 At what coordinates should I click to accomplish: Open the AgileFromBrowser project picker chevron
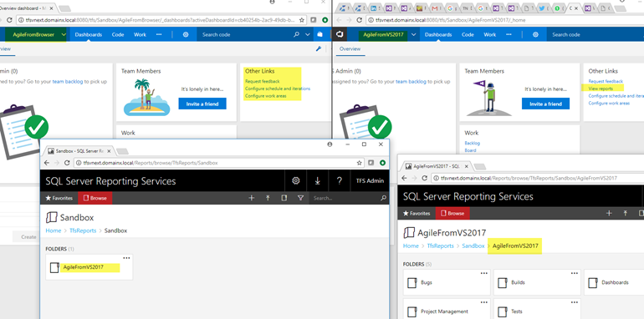coord(64,35)
